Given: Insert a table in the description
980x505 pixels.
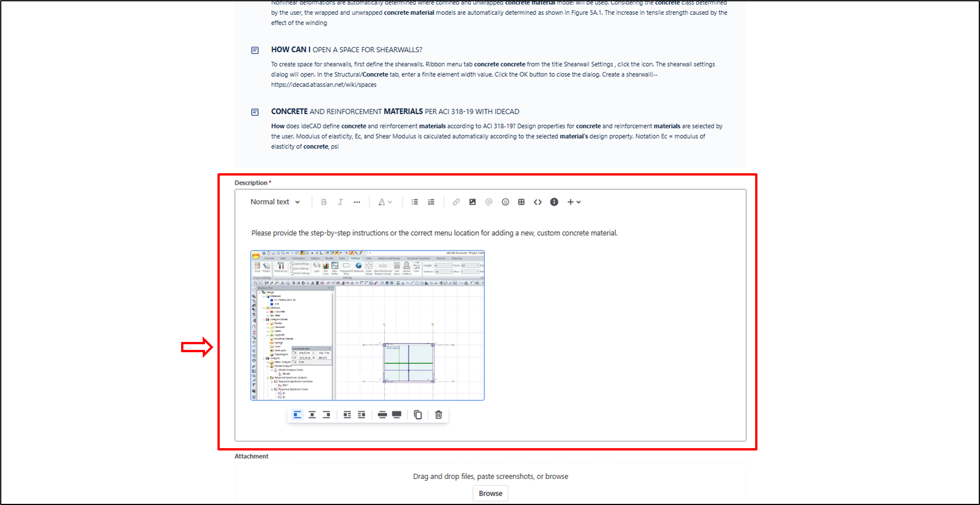Looking at the screenshot, I should pos(521,202).
